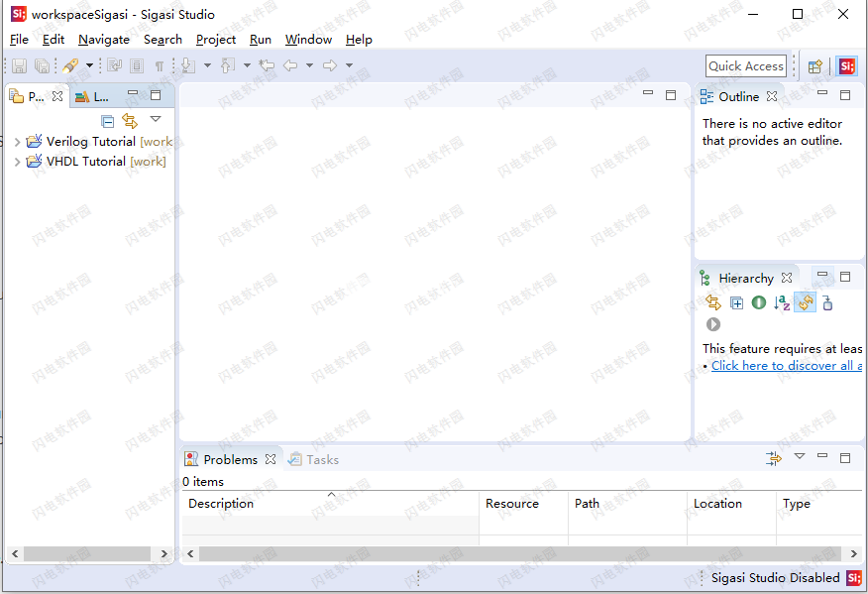Select the Sigasi perspective button
868x594 pixels.
[847, 66]
